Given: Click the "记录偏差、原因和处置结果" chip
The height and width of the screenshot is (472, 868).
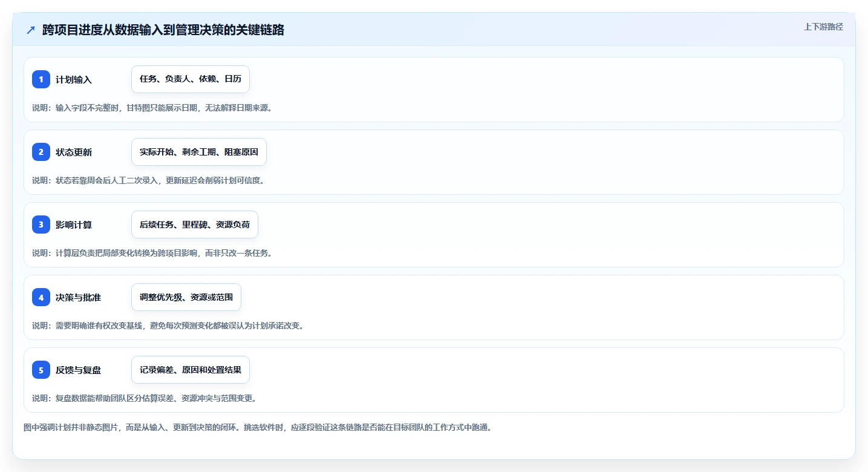Looking at the screenshot, I should 191,370.
